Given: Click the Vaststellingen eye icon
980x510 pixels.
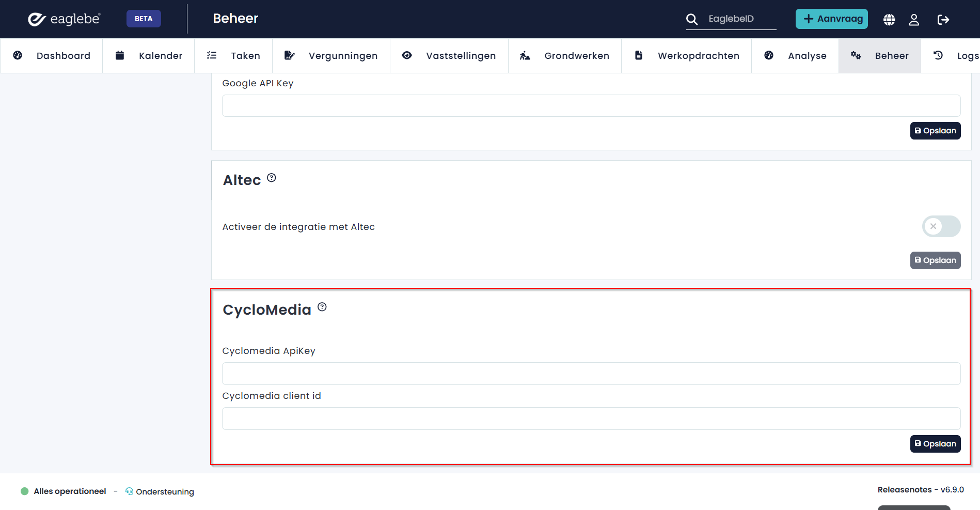Looking at the screenshot, I should 407,55.
